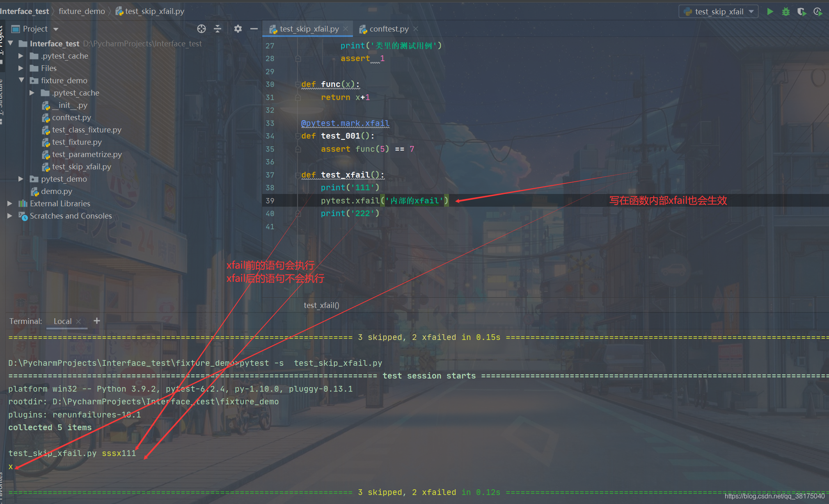Screen dimensions: 829x504
Task: Open the profiler run icon
Action: (818, 11)
